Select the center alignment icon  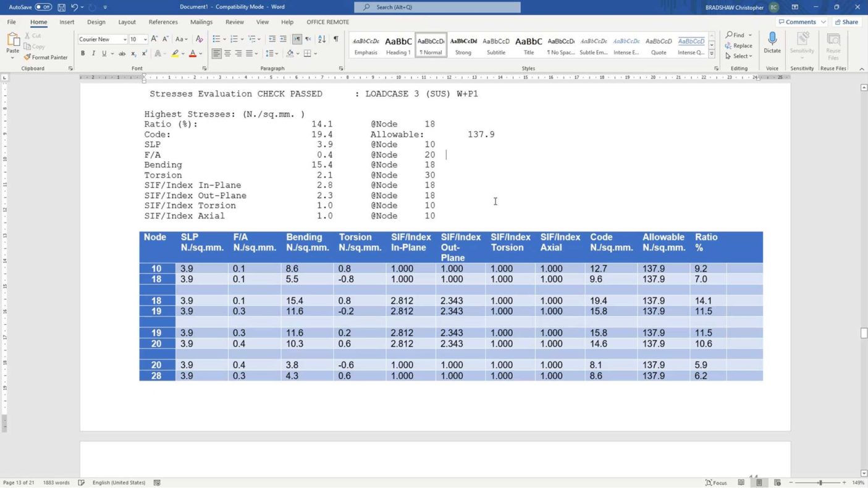(227, 54)
